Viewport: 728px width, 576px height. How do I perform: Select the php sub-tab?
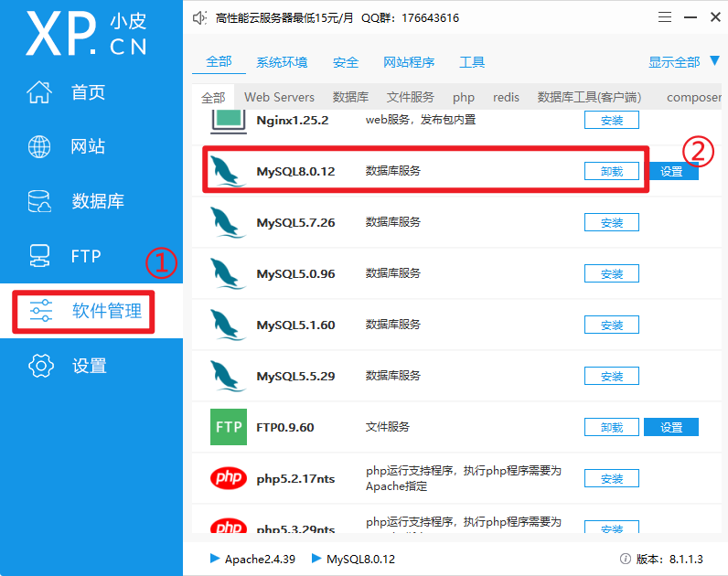pyautogui.click(x=464, y=98)
